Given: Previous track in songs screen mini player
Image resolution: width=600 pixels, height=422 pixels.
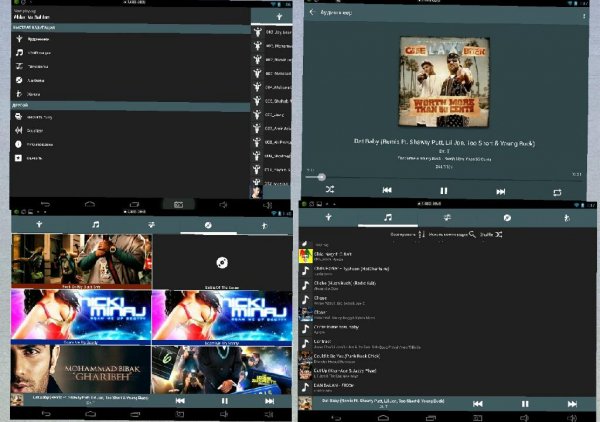Looking at the screenshot, I should pos(478,404).
